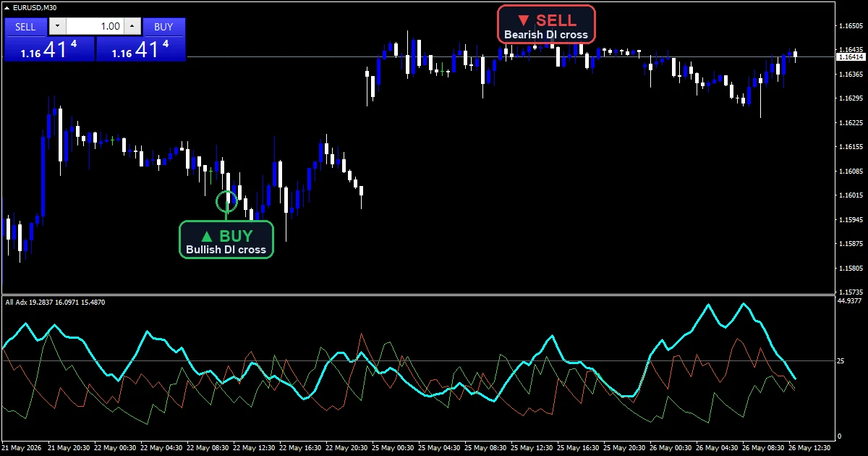The width and height of the screenshot is (868, 456).
Task: Click the 44.9377 indicator scale maximum
Action: (x=849, y=300)
